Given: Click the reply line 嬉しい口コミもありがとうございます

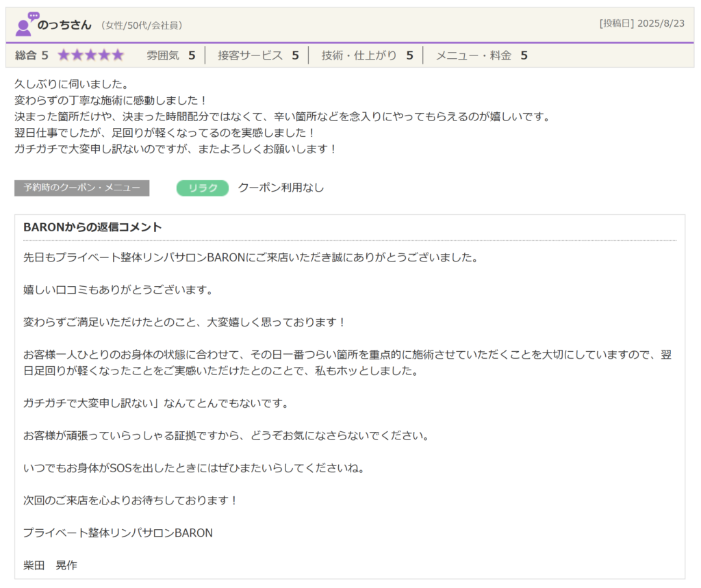Looking at the screenshot, I should [118, 290].
